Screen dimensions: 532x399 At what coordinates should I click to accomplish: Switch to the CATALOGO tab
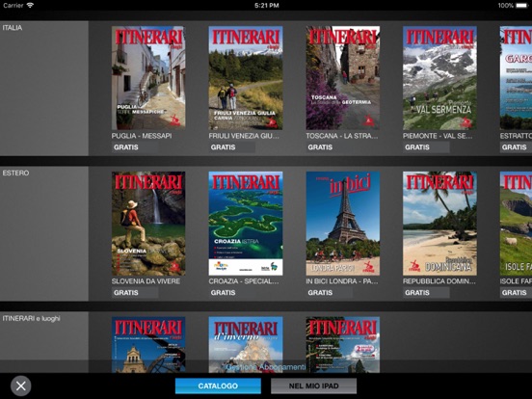click(218, 386)
